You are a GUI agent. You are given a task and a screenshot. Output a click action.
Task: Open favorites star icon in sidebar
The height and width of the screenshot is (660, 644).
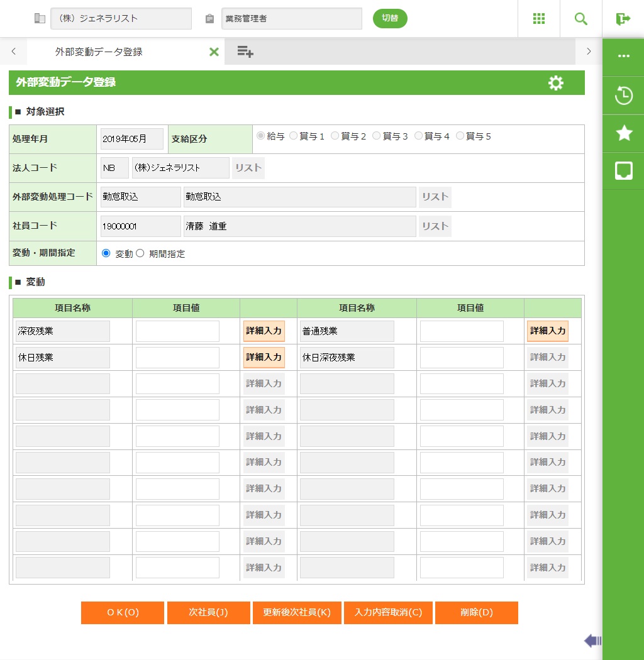[x=623, y=133]
